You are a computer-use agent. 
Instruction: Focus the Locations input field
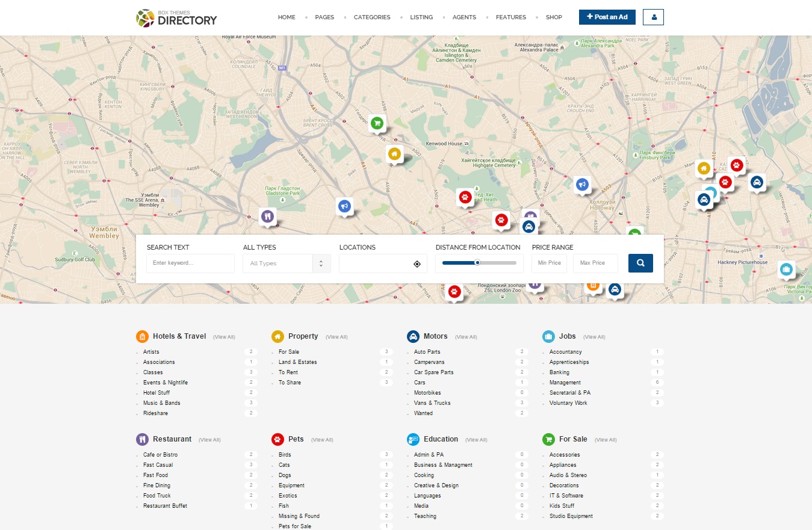pos(383,263)
